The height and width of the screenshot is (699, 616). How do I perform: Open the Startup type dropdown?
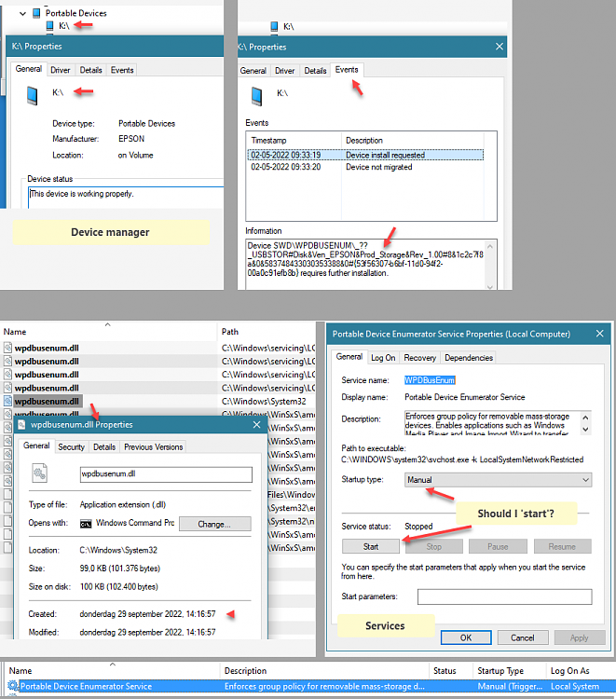[499, 480]
